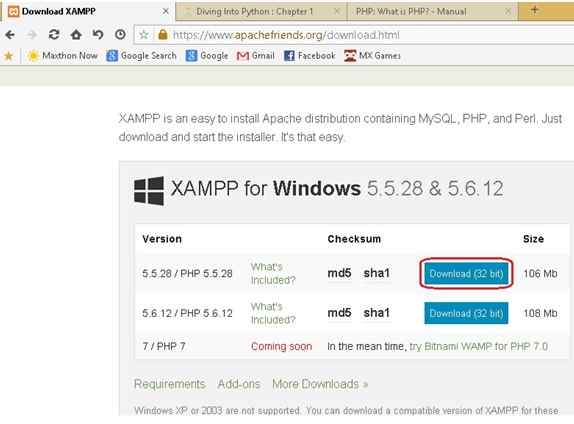Open What's Included for 5.6.12

click(x=273, y=313)
